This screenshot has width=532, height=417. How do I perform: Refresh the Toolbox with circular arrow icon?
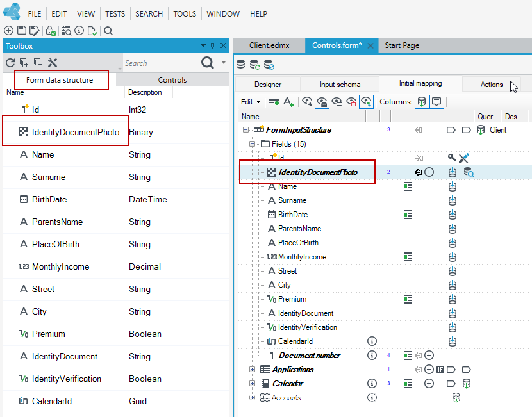[x=10, y=63]
